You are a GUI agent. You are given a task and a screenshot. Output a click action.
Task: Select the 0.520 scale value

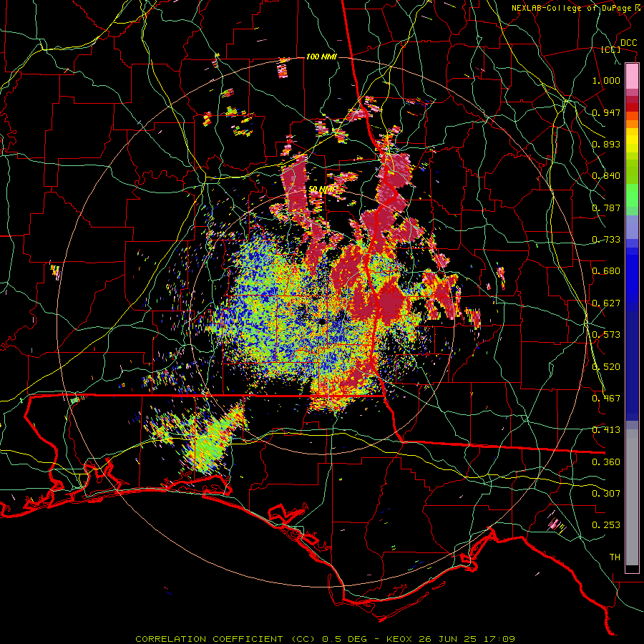point(606,366)
